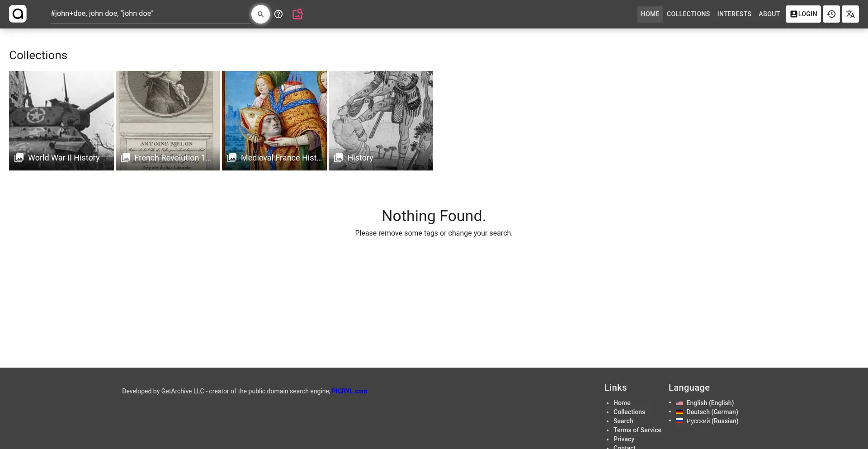Open Collections in the top navigation
Image resolution: width=868 pixels, height=449 pixels.
click(688, 14)
